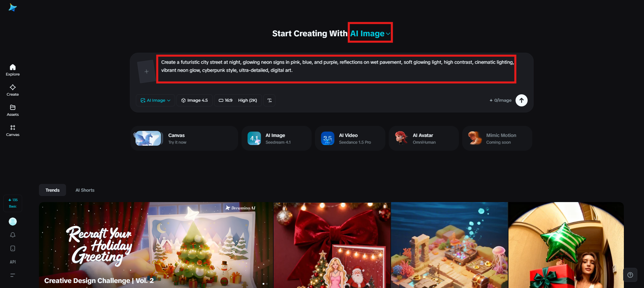Open the Creative Design Challenge banner
This screenshot has height=288, width=644.
(156, 245)
